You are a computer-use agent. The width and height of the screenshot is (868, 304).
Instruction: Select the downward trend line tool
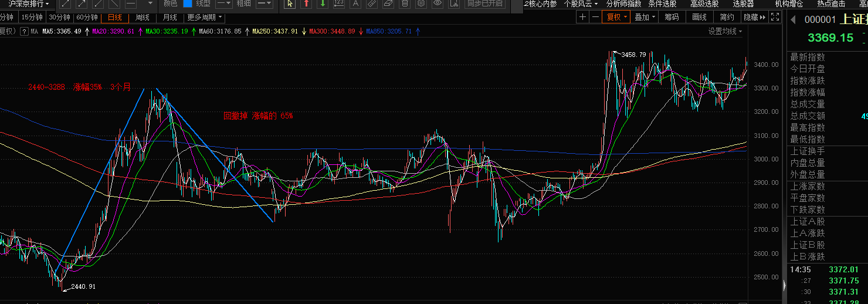[x=114, y=4]
